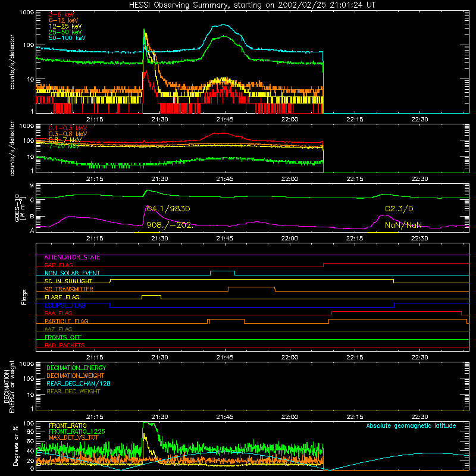
Task: Click the raised pulse on the FLARE_FLAG line
Action: (x=152, y=295)
